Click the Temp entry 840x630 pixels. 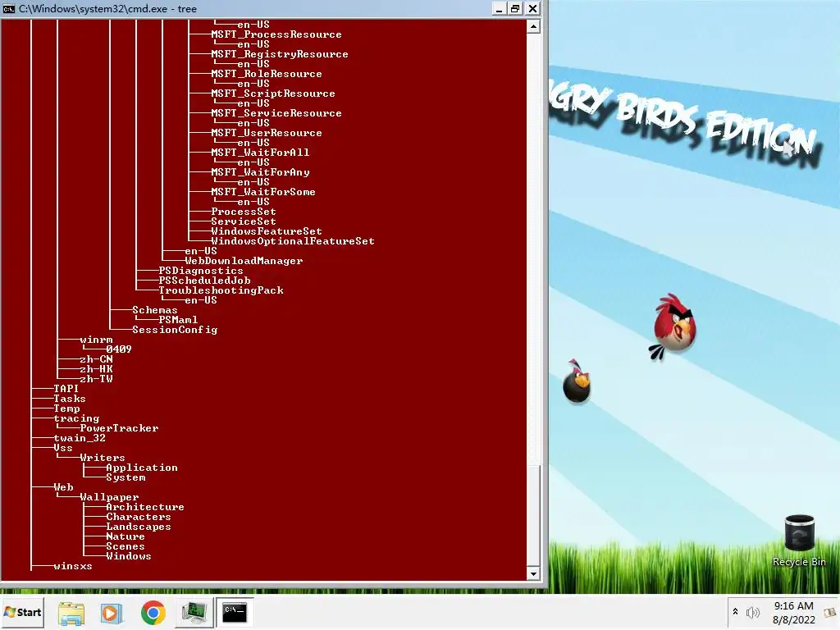click(x=66, y=409)
